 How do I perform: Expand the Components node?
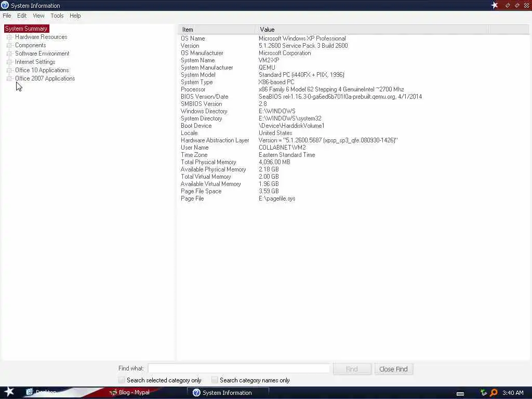point(9,45)
